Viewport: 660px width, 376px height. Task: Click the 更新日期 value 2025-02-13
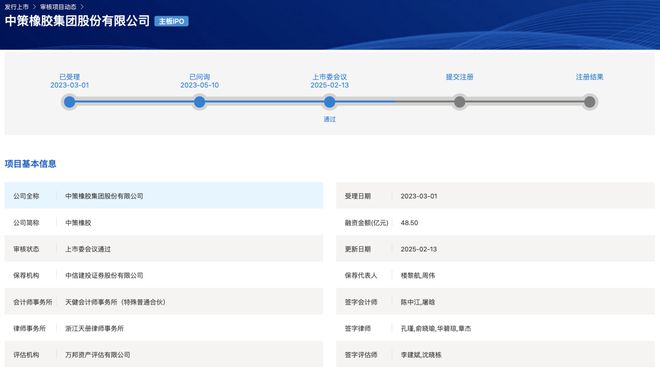(x=419, y=249)
